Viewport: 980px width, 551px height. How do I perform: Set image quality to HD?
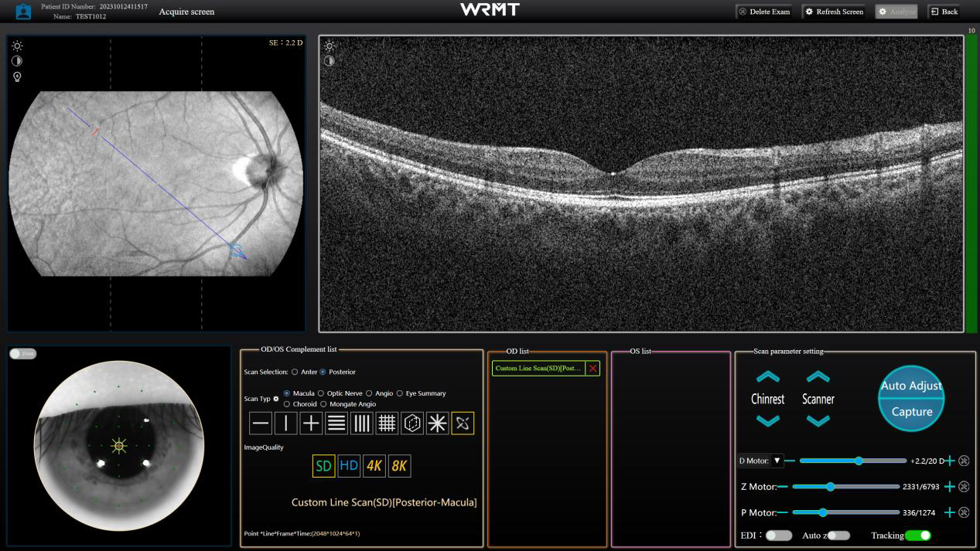349,466
